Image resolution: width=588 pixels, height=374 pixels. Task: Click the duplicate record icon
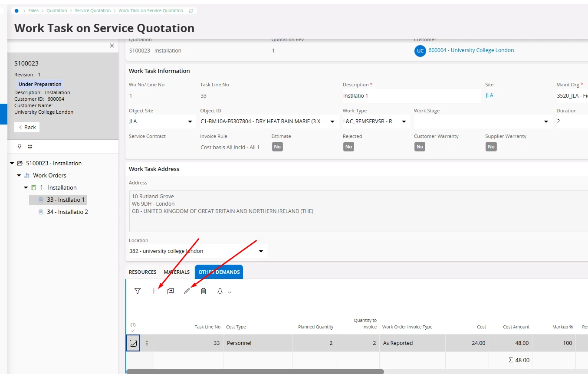(x=171, y=291)
